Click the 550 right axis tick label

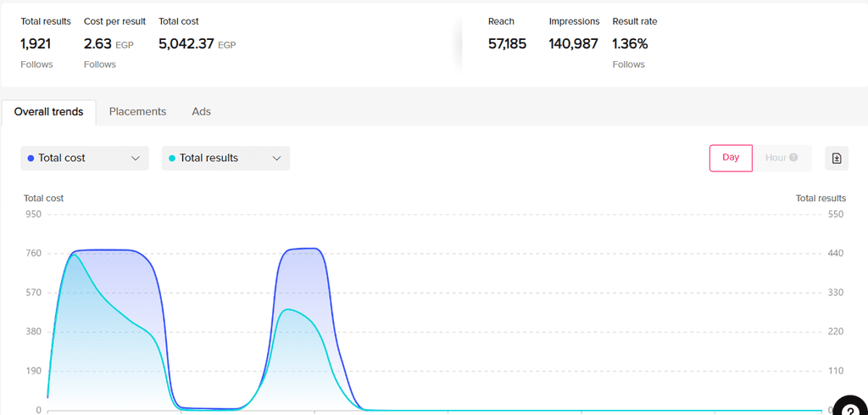835,215
